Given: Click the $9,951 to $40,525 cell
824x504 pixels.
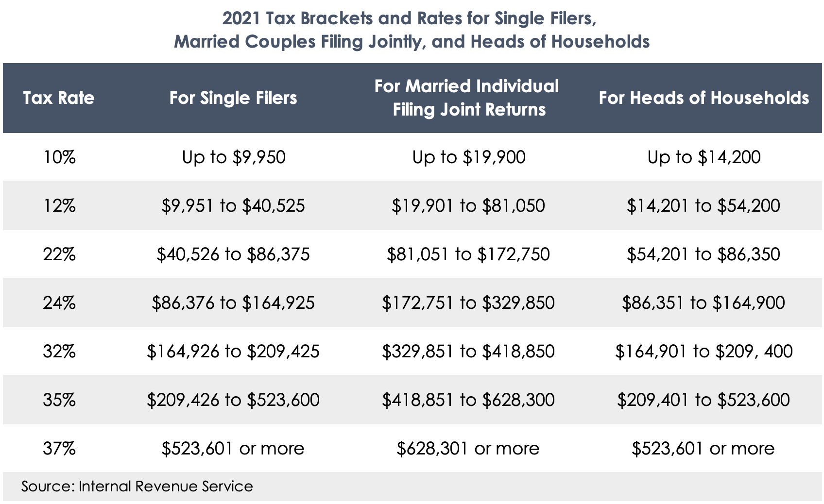Looking at the screenshot, I should (233, 206).
